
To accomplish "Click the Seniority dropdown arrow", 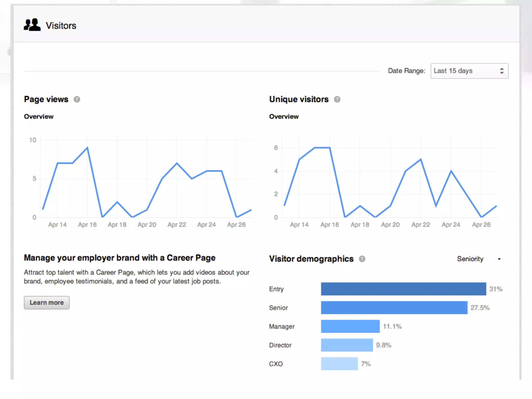I will (x=499, y=259).
